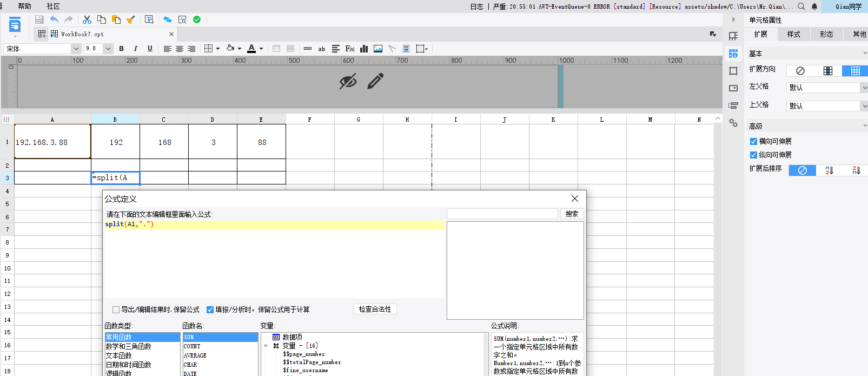
Task: Uncheck 纵向可伸展 checkbox
Action: point(753,155)
